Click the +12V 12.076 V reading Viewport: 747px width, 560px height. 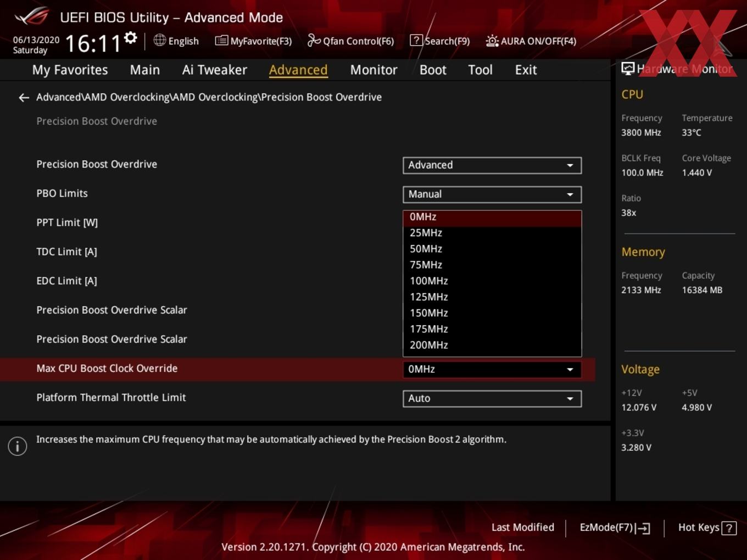[x=639, y=407]
